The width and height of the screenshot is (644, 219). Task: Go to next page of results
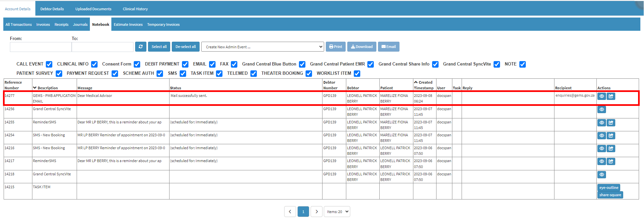pyautogui.click(x=317, y=212)
